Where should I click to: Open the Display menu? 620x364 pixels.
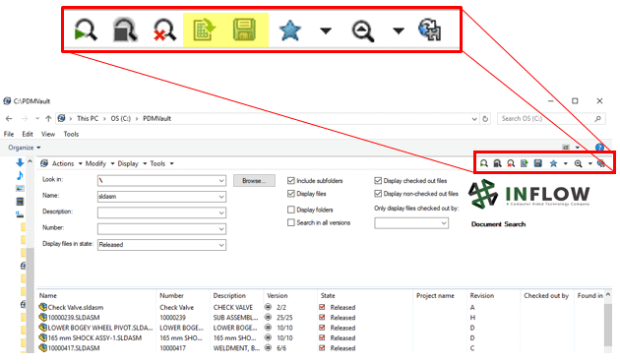click(132, 163)
